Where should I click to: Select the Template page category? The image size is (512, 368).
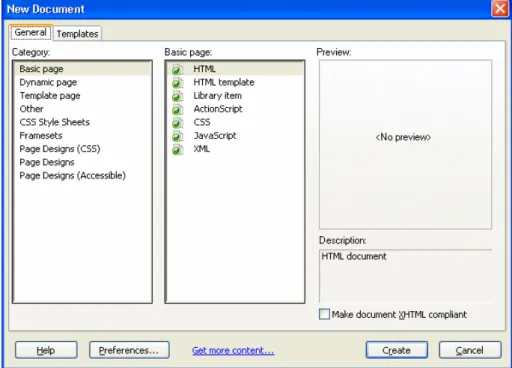(x=82, y=96)
